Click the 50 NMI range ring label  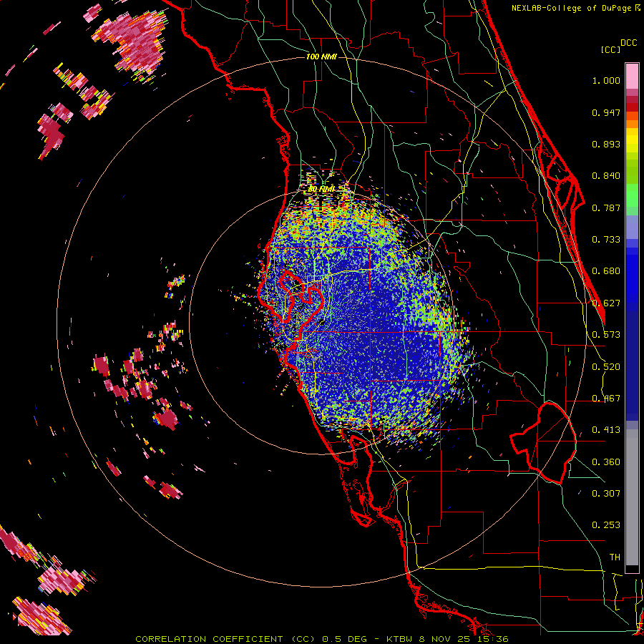pos(321,189)
